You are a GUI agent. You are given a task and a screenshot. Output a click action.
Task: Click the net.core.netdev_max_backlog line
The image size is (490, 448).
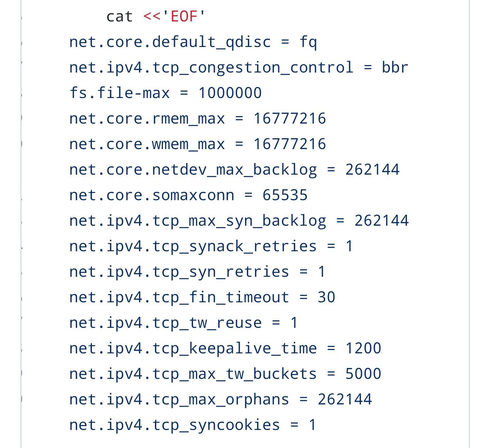pyautogui.click(x=234, y=170)
